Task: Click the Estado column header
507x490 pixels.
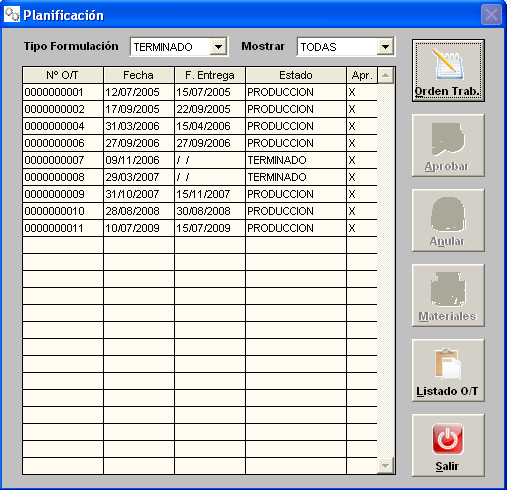Action: pyautogui.click(x=296, y=75)
